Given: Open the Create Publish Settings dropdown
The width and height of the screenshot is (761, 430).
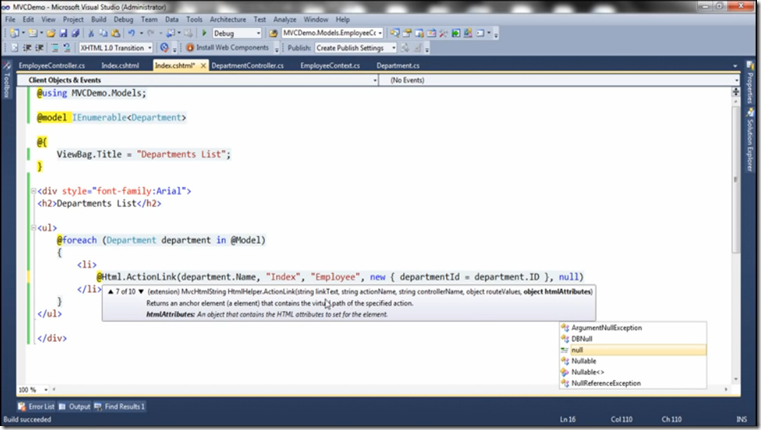Looking at the screenshot, I should (x=356, y=48).
